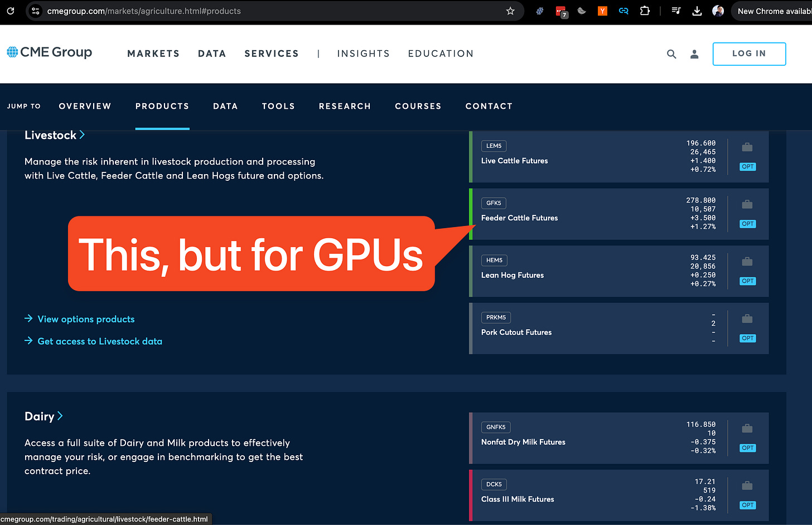Click the LOG IN button
This screenshot has width=812, height=525.
coord(749,54)
